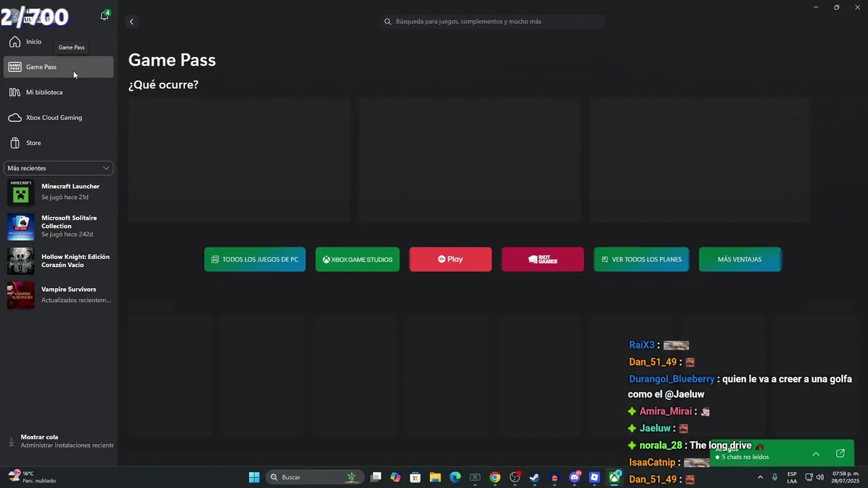868x488 pixels.
Task: Open Google Chrome from the taskbar
Action: (x=495, y=477)
